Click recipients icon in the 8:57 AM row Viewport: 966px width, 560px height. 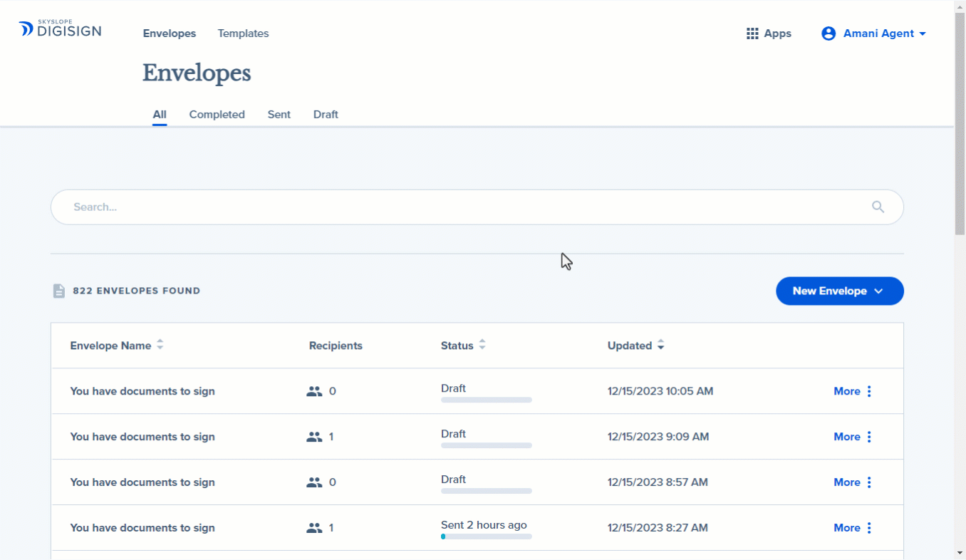pos(314,482)
